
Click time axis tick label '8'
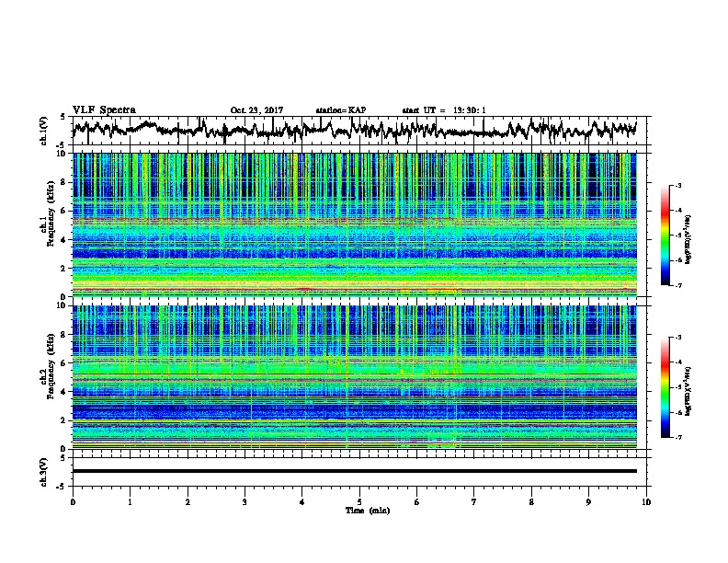531,502
